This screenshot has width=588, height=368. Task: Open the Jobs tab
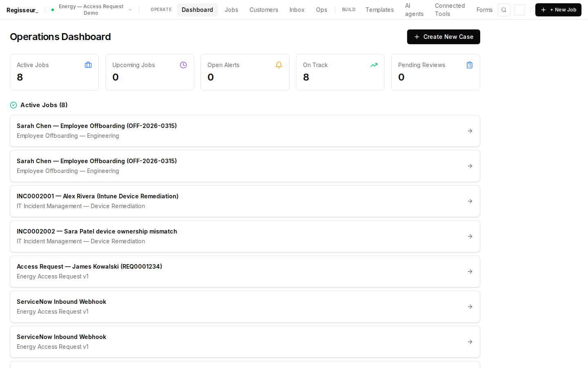232,10
